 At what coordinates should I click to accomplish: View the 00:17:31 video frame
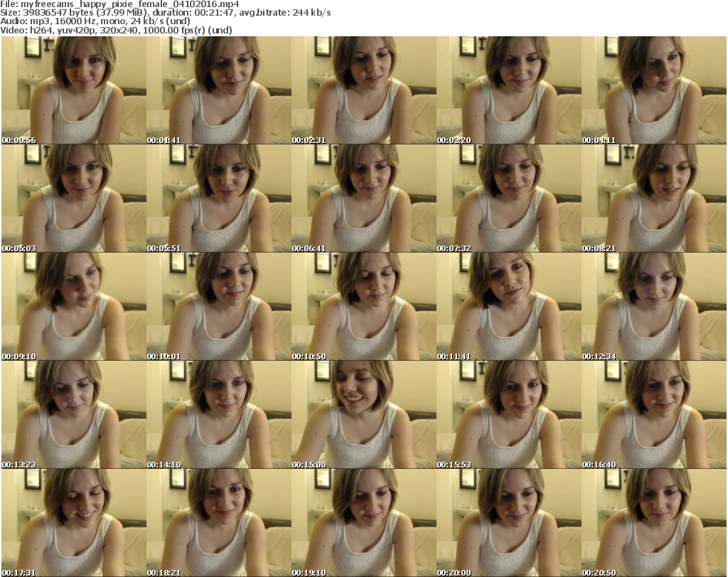74,523
